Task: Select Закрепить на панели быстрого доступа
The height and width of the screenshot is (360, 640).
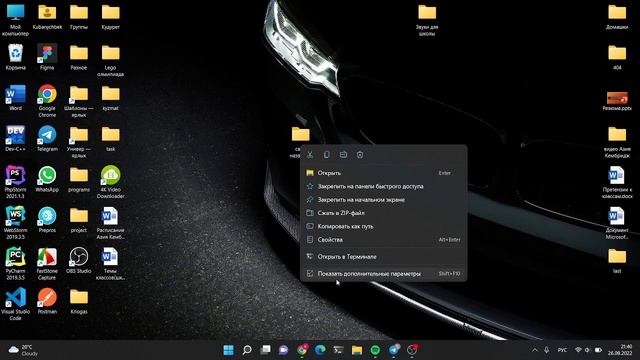Action: point(384,187)
